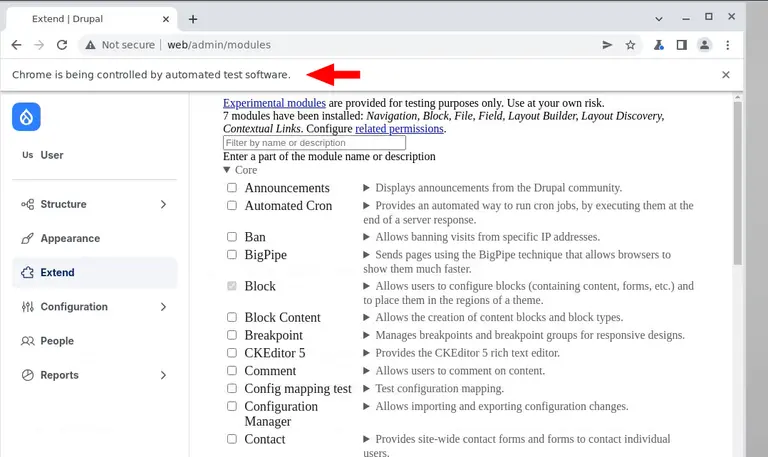The image size is (768, 457).
Task: Expand the Block description triangle
Action: [366, 286]
